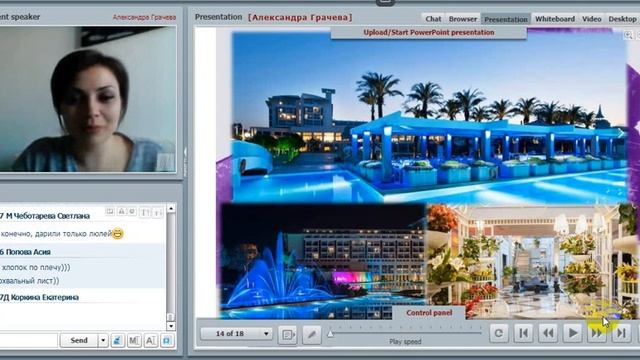Click chat name 'Чеботарева Светлана'

tap(51, 216)
